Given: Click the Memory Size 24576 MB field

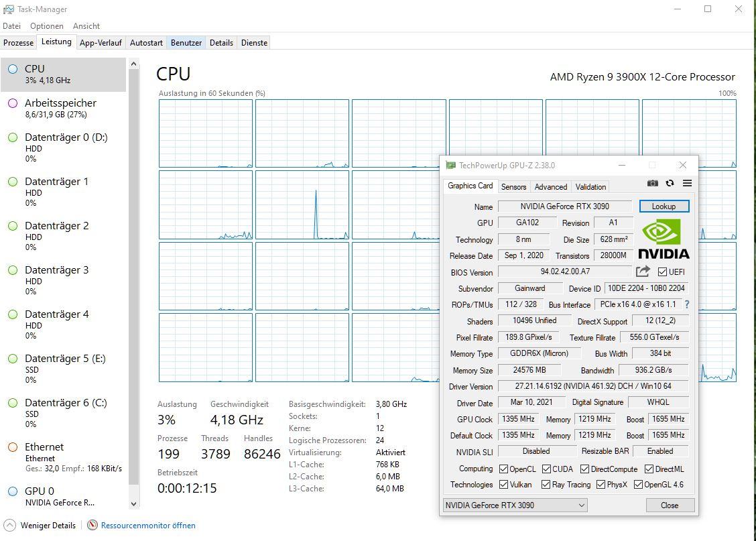Looking at the screenshot, I should [529, 370].
